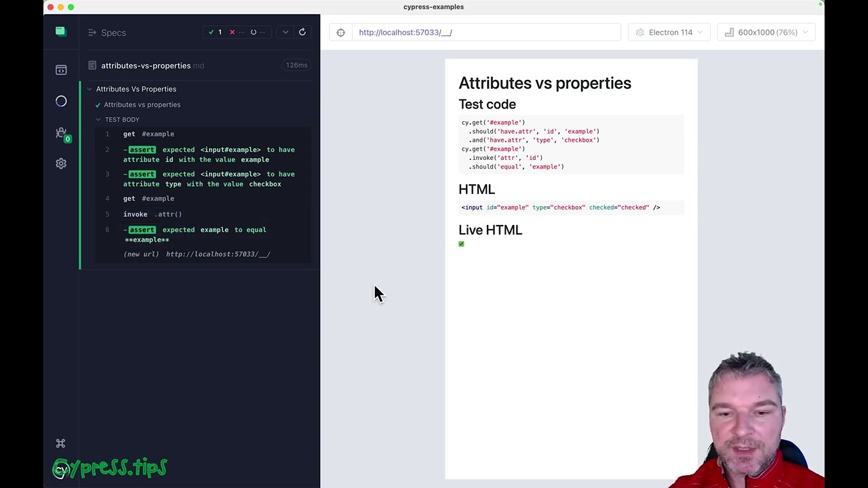Click the 126ms duration badge
Screen dimensions: 868x488
(296, 65)
